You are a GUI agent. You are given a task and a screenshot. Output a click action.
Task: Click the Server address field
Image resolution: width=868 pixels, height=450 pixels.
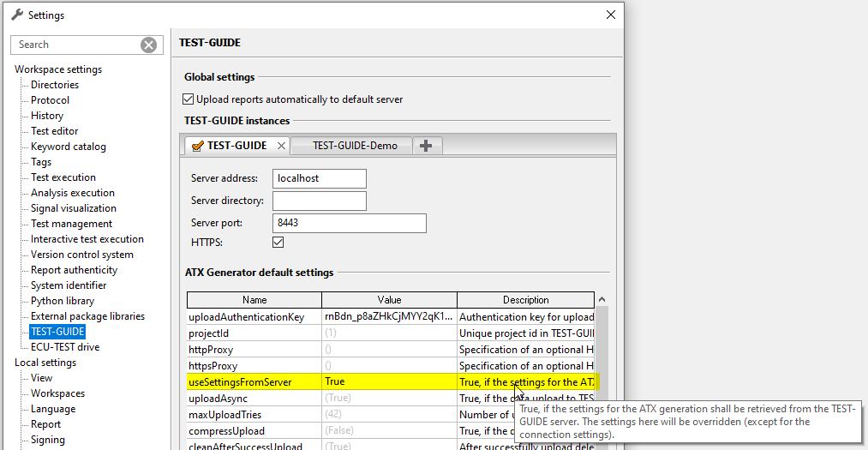click(x=319, y=178)
